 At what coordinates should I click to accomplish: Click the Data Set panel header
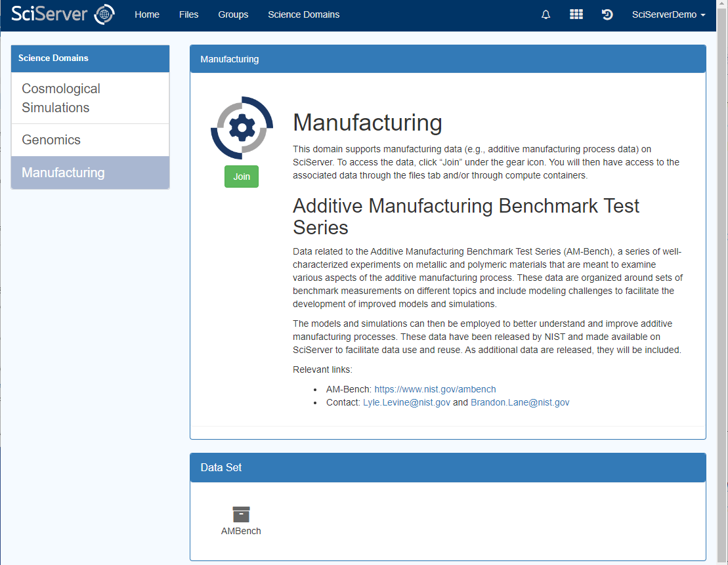coord(448,467)
